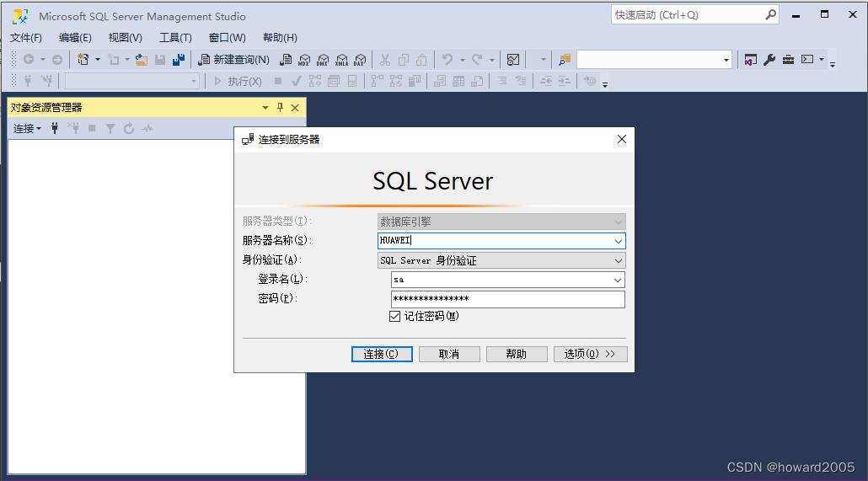This screenshot has height=481, width=868.
Task: Click the Navigate Backward arrow icon
Action: pyautogui.click(x=29, y=59)
